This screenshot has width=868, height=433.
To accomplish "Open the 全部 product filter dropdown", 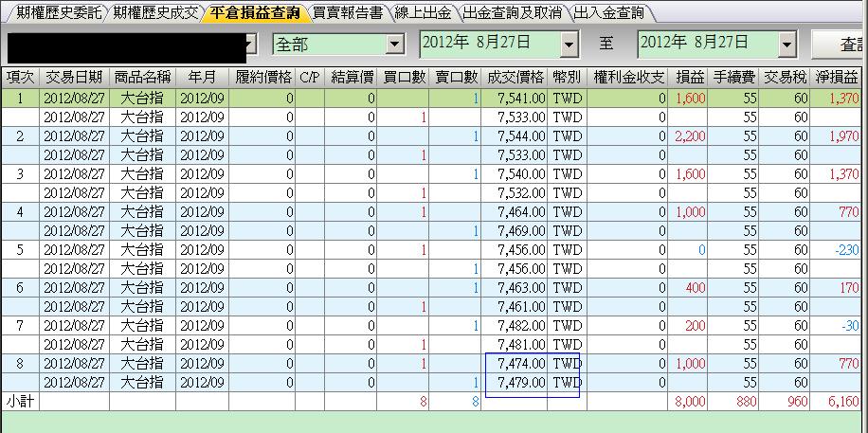I will tap(395, 45).
